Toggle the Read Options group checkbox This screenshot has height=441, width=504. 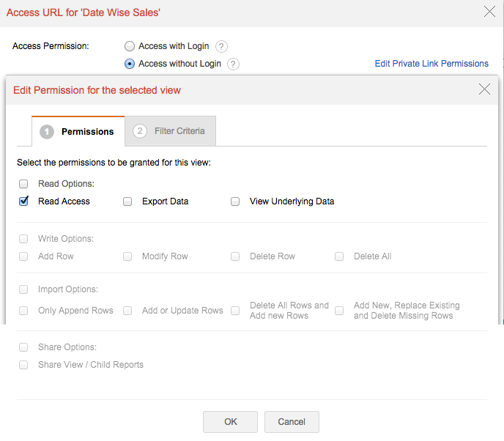pos(24,184)
